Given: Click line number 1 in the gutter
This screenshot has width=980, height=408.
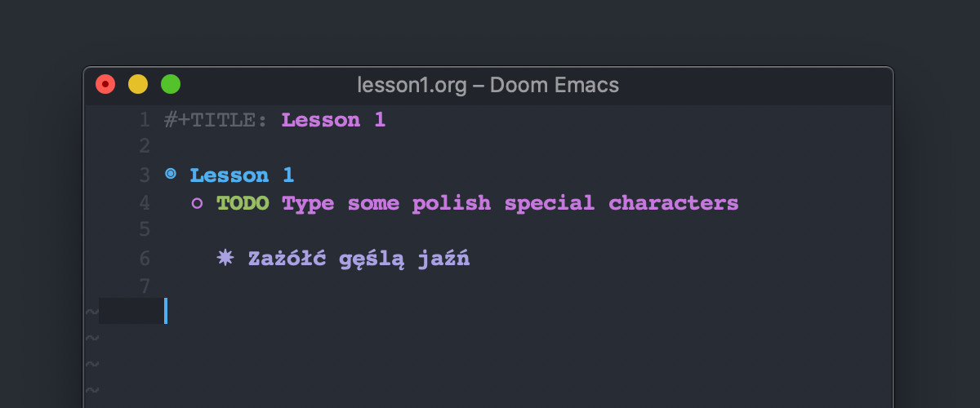Looking at the screenshot, I should coord(145,120).
